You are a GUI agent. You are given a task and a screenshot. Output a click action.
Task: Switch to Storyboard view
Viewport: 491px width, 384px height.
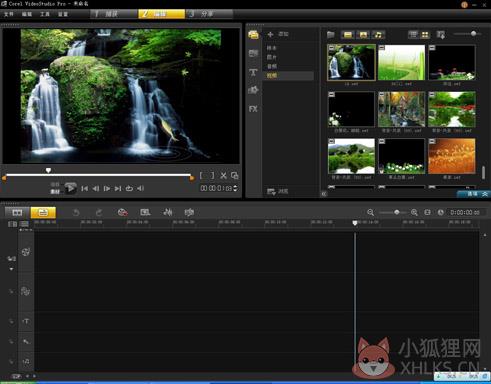click(17, 212)
